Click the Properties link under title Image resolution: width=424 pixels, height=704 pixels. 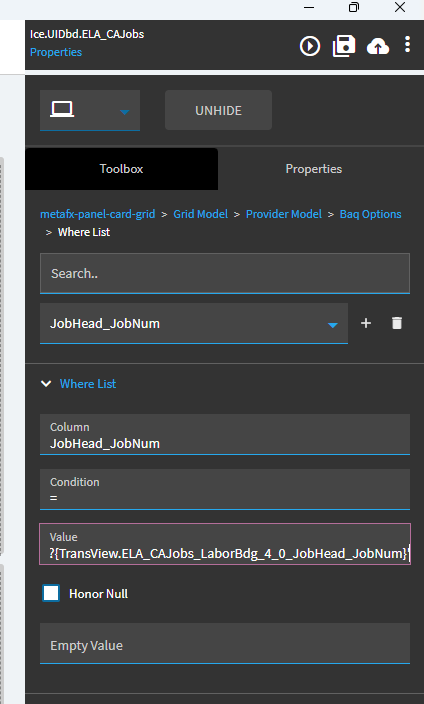pos(56,52)
